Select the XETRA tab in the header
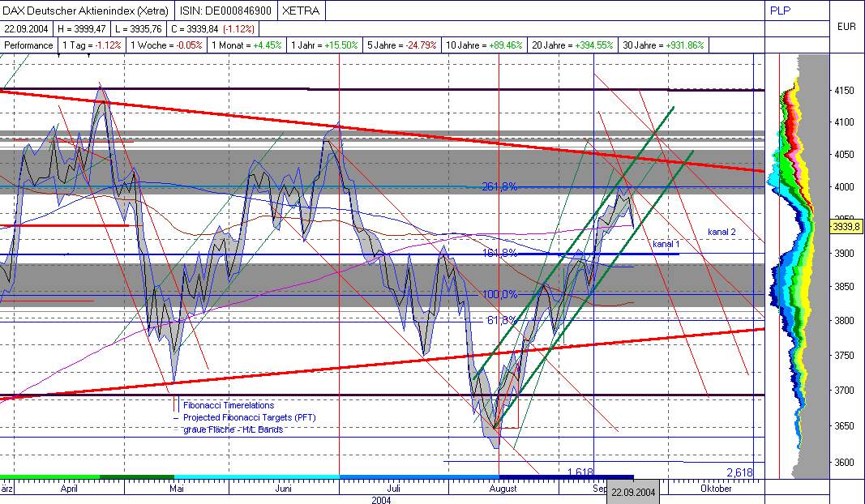This screenshot has height=504, width=865. tap(301, 11)
